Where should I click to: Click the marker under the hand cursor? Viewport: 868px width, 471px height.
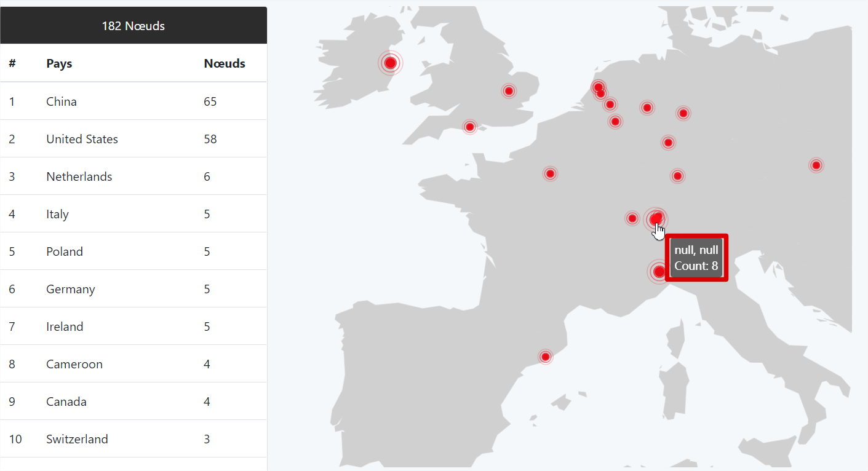tap(656, 218)
